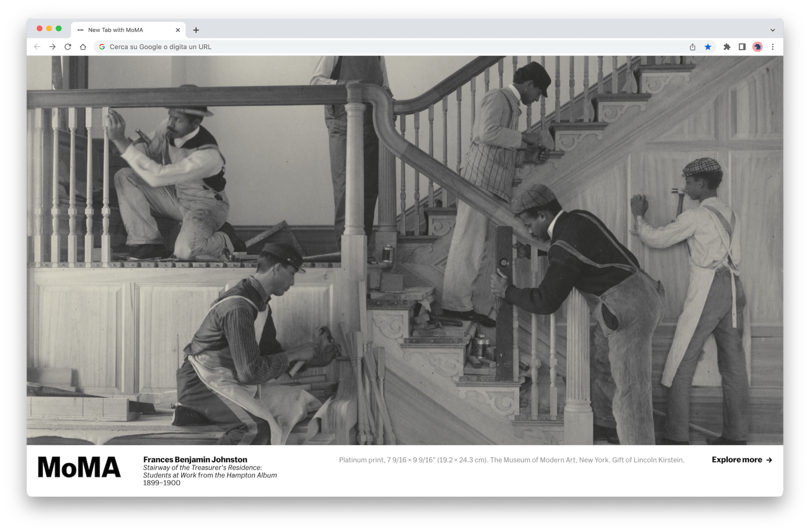Go back to the previous page
The image size is (810, 532).
37,47
